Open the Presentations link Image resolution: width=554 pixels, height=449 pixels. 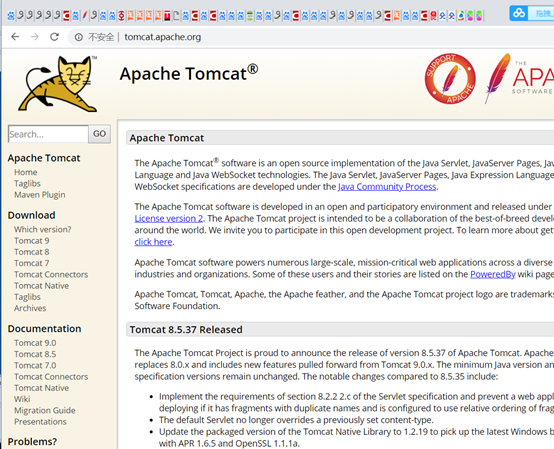40,422
